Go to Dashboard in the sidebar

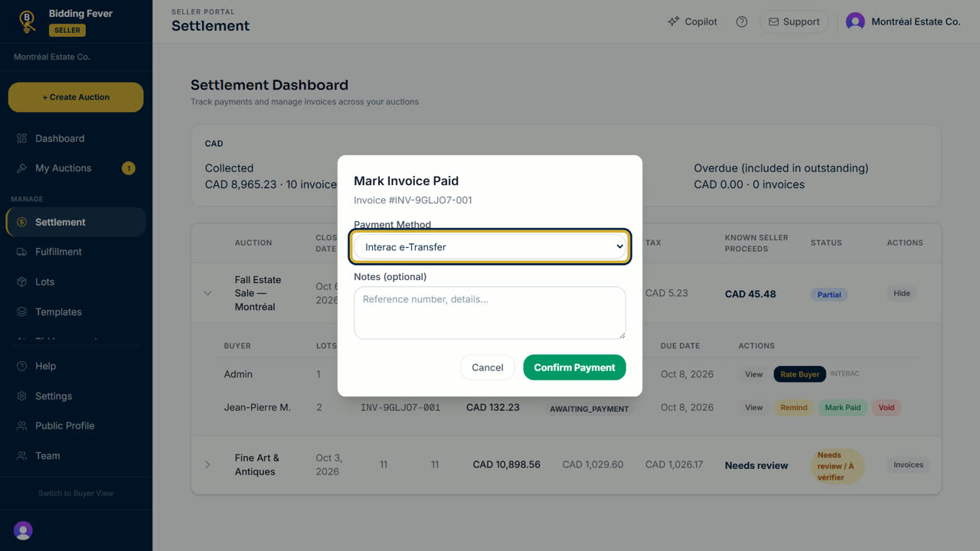tap(76, 139)
